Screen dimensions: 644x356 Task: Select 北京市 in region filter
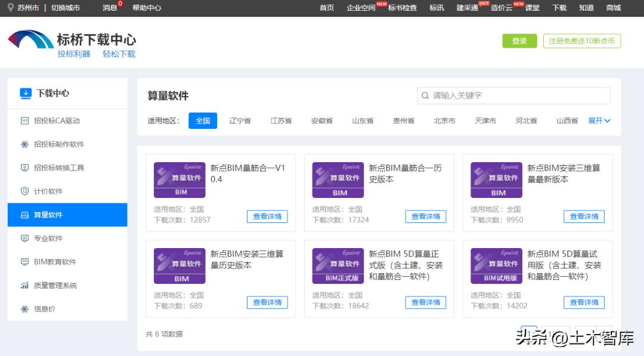(x=444, y=120)
